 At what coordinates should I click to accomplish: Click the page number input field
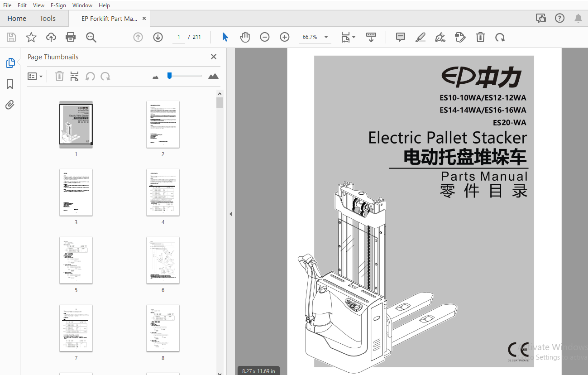point(179,37)
